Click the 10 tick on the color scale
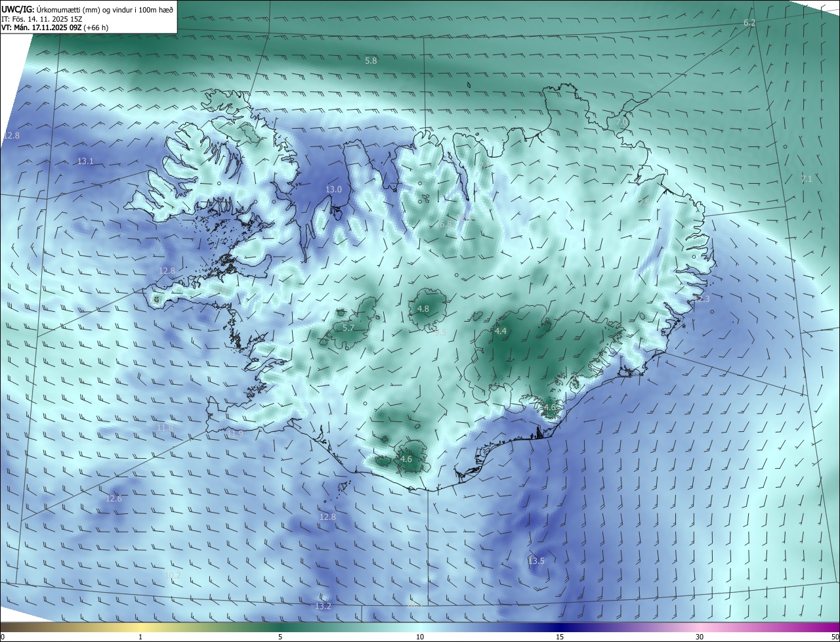Image resolution: width=840 pixels, height=642 pixels. coord(420,637)
